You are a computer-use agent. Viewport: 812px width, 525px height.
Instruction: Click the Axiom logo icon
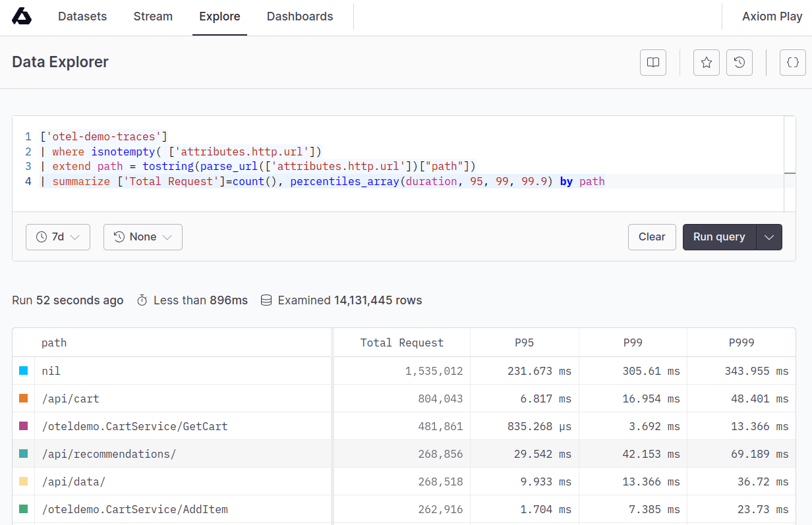22,16
